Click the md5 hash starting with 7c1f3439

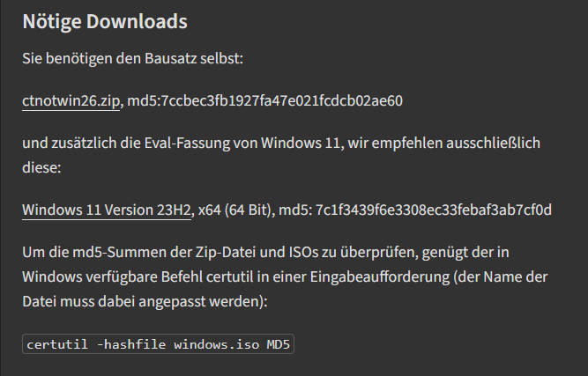coord(434,210)
